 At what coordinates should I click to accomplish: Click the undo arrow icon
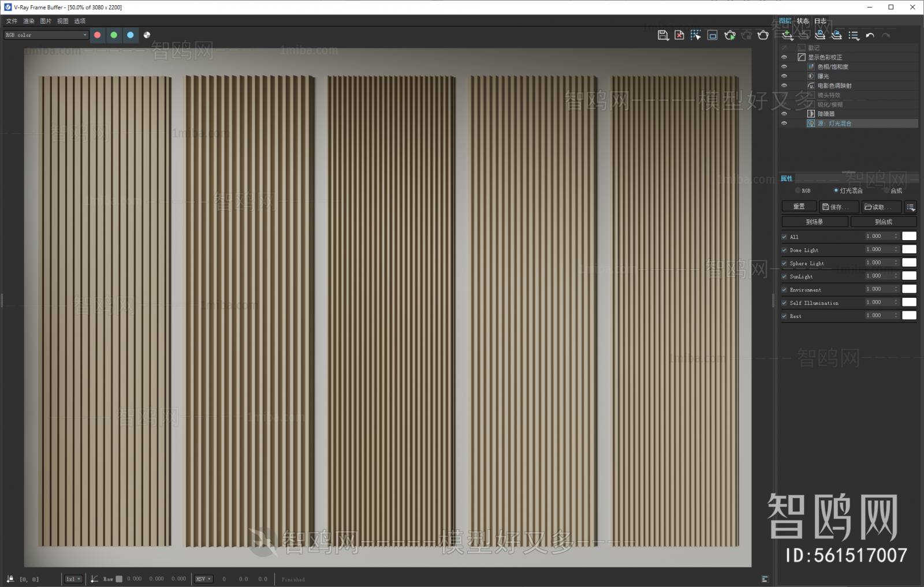point(870,35)
